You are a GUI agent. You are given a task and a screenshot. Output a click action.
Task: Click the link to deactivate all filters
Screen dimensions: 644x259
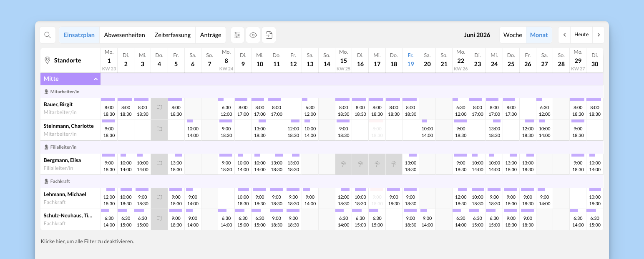tap(87, 241)
